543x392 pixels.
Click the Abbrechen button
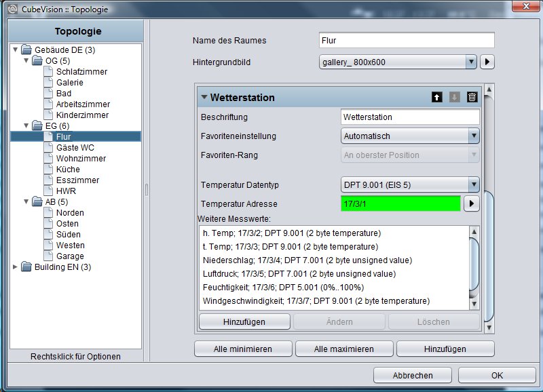point(413,375)
